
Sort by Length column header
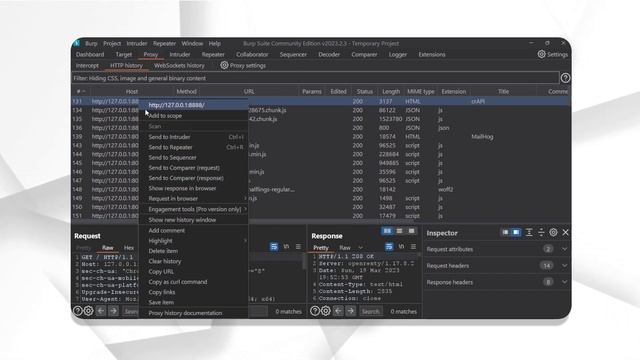point(391,91)
